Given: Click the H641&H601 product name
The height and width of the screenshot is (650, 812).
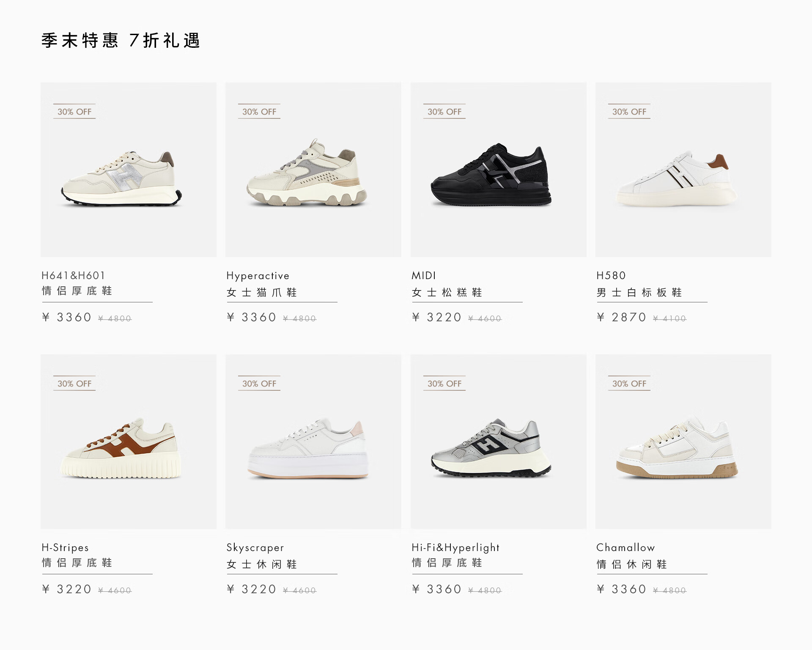Looking at the screenshot, I should click(73, 275).
